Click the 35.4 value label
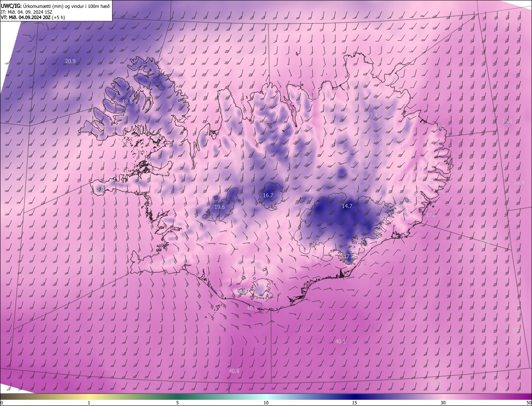 519,182
